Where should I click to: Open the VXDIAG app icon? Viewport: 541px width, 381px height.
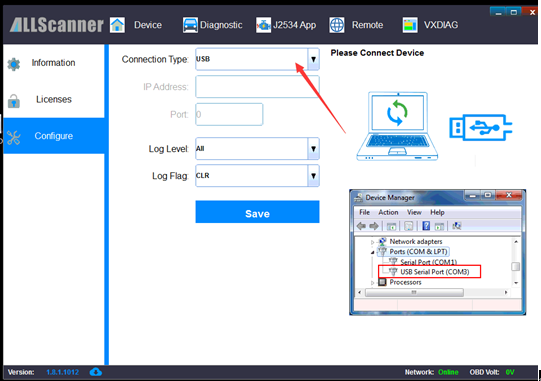(410, 25)
